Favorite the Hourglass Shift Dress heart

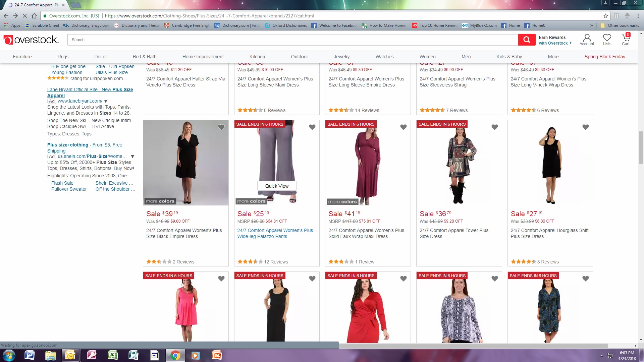(x=586, y=127)
